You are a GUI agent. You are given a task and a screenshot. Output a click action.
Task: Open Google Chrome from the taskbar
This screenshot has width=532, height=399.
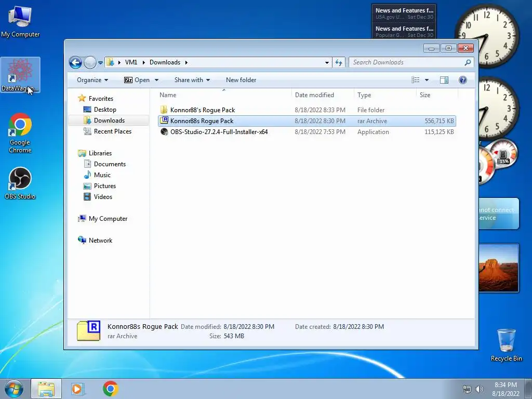click(x=110, y=389)
